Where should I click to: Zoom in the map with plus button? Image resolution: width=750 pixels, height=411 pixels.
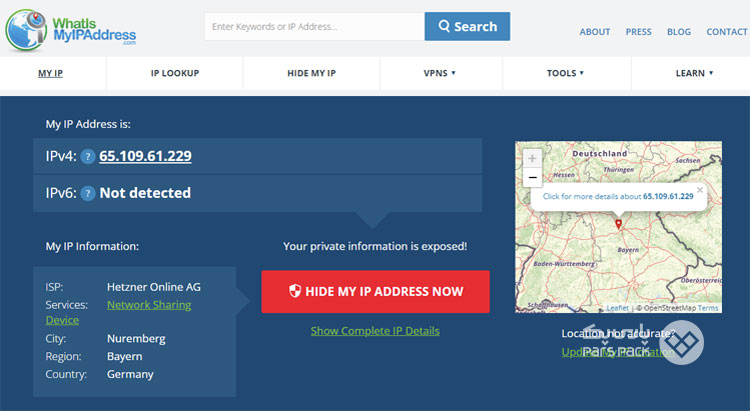532,158
